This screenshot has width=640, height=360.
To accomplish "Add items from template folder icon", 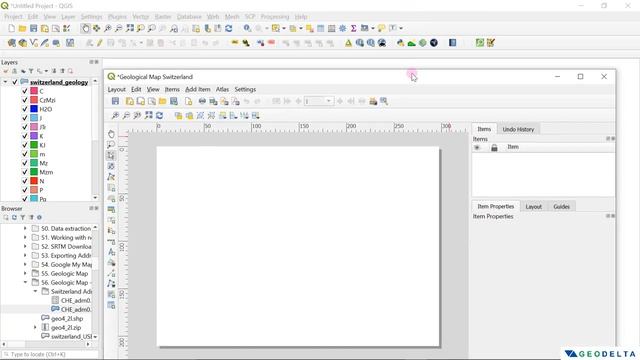I will (x=162, y=101).
